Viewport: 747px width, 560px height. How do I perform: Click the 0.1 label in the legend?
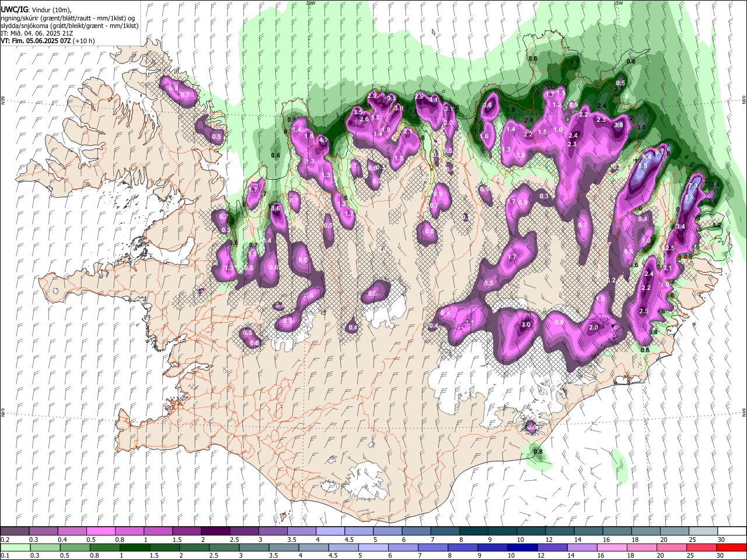[x=5, y=555]
